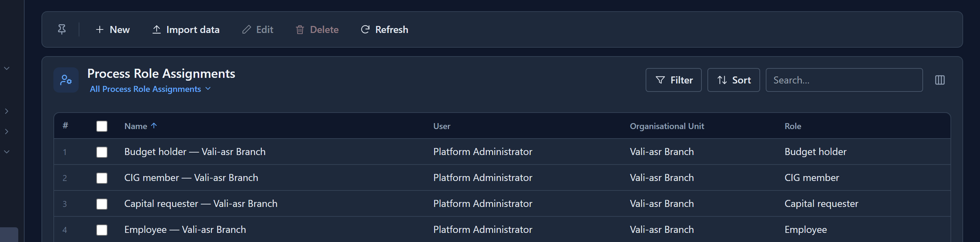Toggle the select-all checkbox in header
This screenshot has height=242, width=980.
102,126
